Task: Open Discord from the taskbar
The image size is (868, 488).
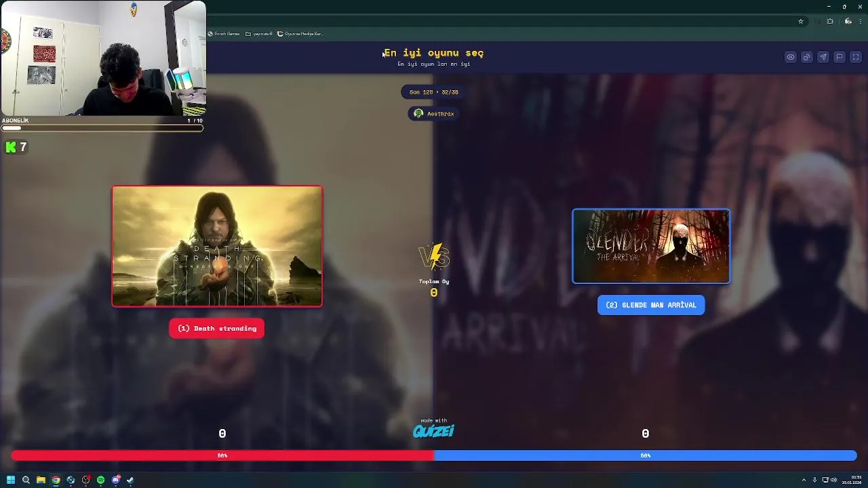Action: tap(115, 480)
